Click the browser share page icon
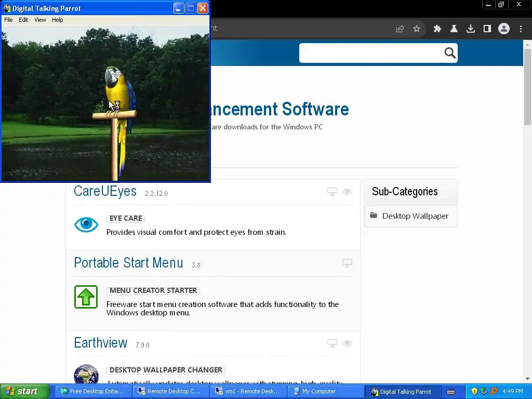Viewport: 532px width, 399px height. (400, 29)
